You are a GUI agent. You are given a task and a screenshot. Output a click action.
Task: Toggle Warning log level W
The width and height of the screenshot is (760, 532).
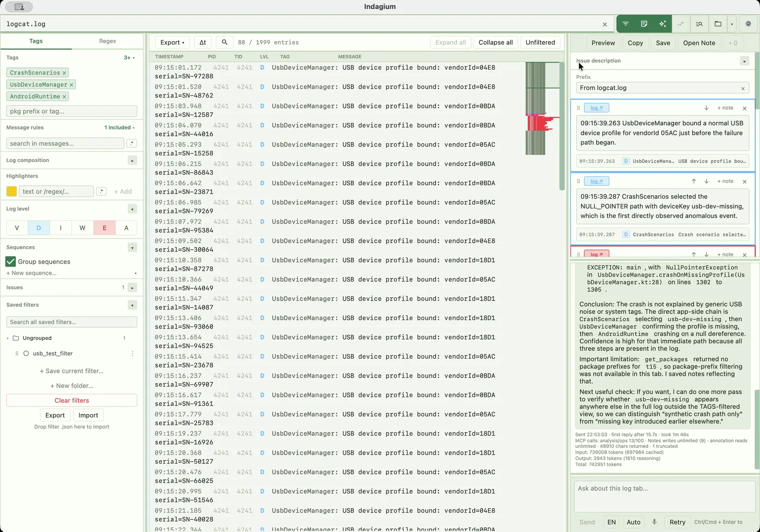pyautogui.click(x=83, y=228)
